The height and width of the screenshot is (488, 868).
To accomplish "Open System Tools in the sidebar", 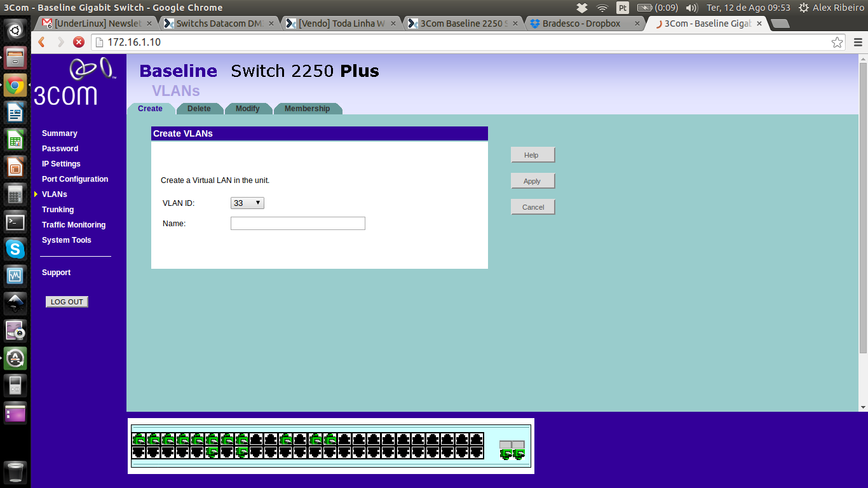I will point(67,240).
